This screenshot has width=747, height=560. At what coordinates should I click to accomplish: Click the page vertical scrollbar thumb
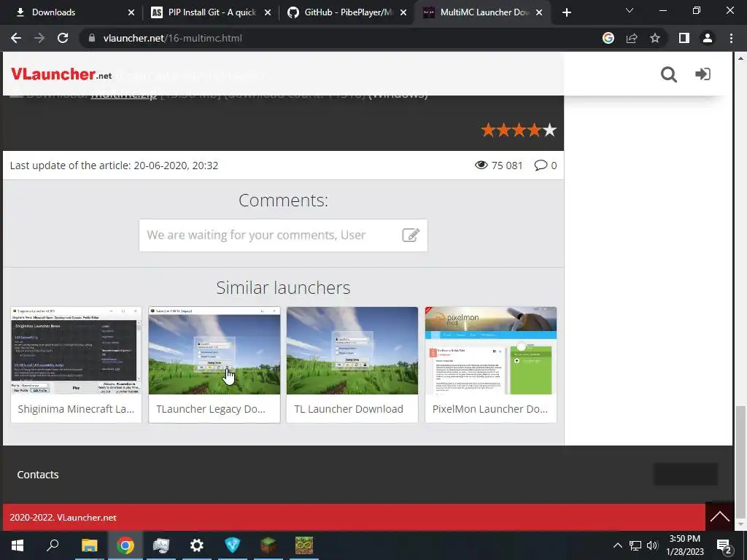pyautogui.click(x=740, y=462)
